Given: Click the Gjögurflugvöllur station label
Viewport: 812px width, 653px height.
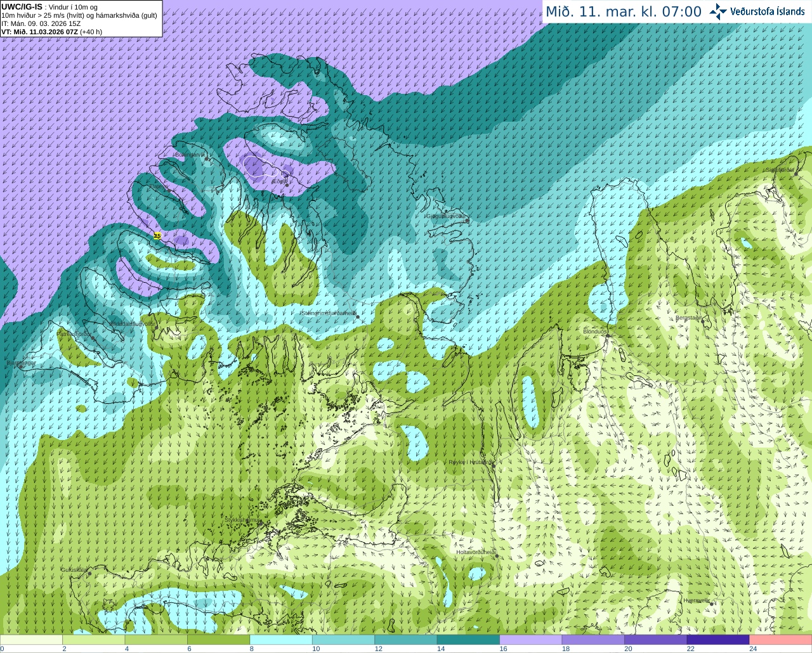Looking at the screenshot, I should 447,216.
